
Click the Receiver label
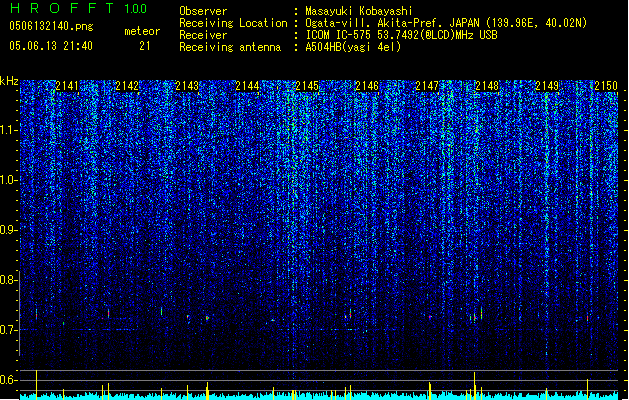(203, 35)
